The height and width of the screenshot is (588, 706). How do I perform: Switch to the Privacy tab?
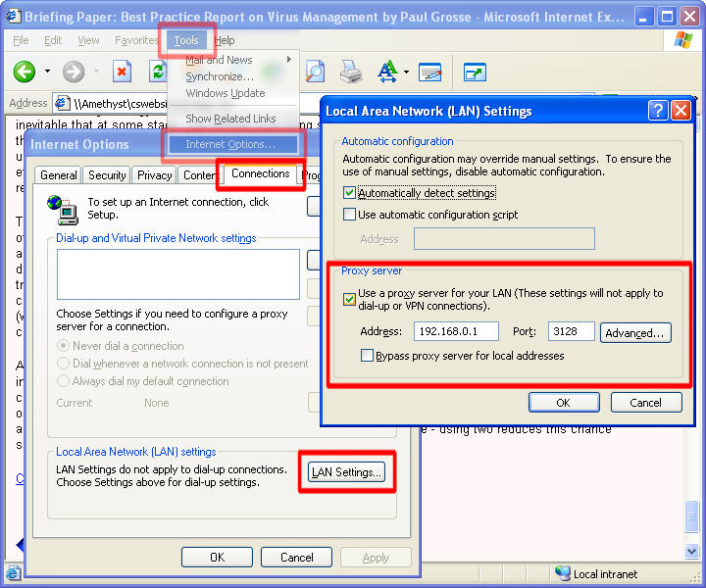[155, 175]
